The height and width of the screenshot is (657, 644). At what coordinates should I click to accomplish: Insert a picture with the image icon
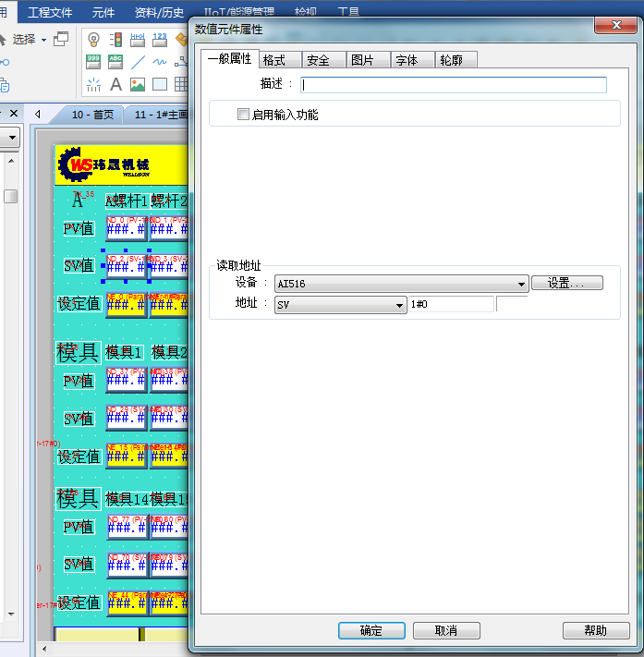pos(138,85)
